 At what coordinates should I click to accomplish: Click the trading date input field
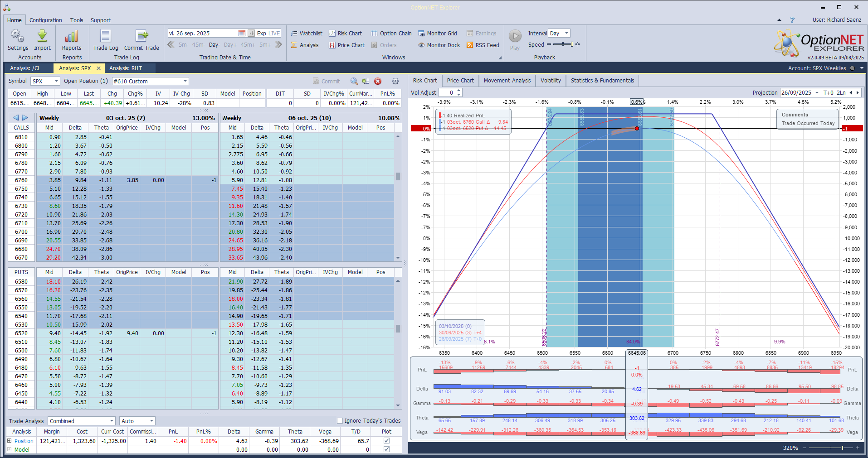(203, 33)
